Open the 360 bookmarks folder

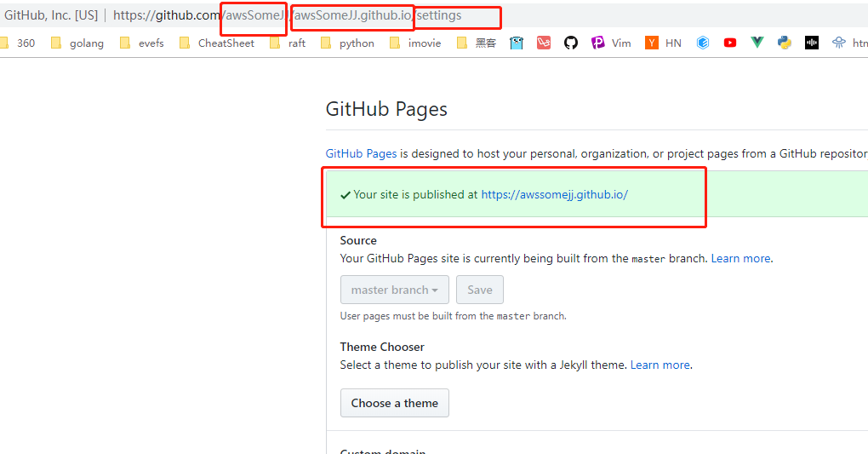tap(18, 43)
